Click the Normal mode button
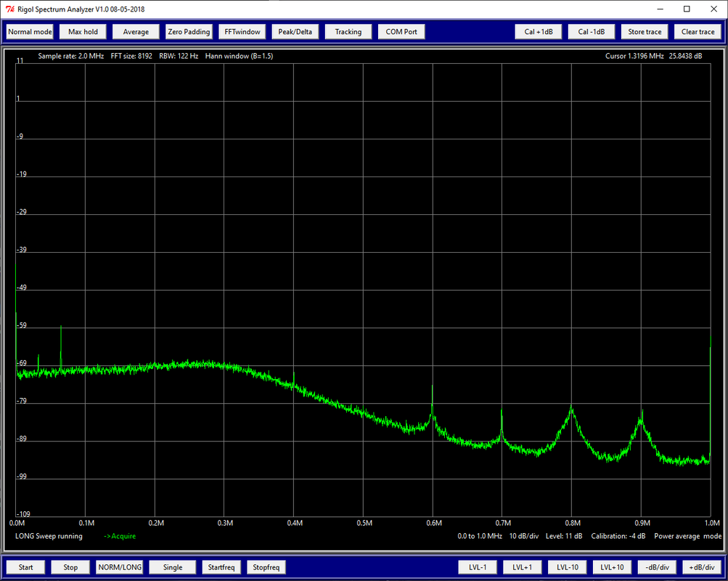The width and height of the screenshot is (728, 581). coord(30,31)
